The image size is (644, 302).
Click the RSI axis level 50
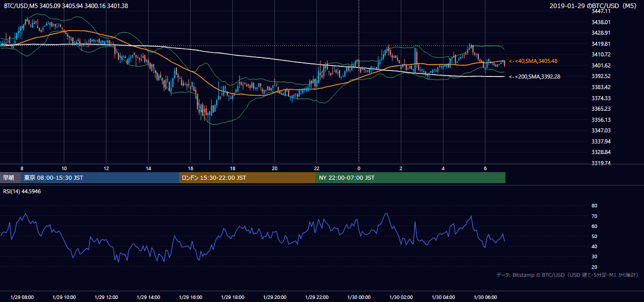tap(594, 236)
